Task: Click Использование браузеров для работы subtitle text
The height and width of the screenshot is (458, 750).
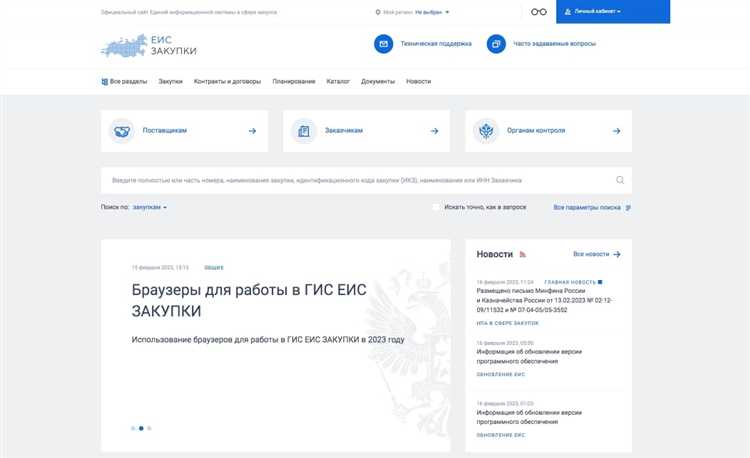Action: pyautogui.click(x=268, y=340)
